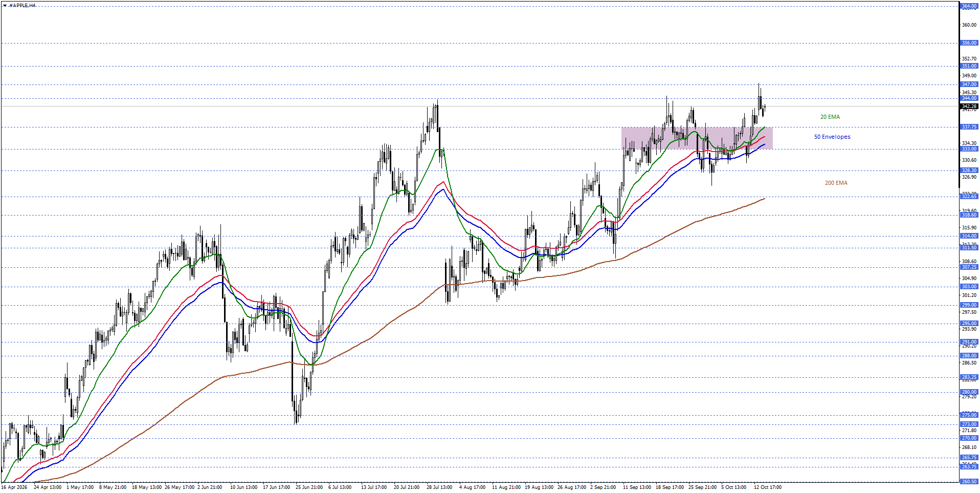The width and height of the screenshot is (980, 493).
Task: Click the 291.00 price level label
Action: coord(969,342)
